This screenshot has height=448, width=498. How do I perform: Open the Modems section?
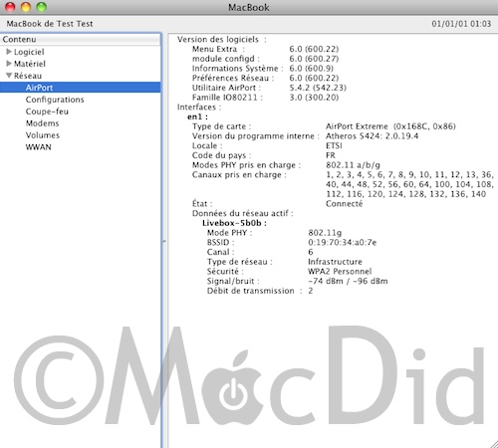click(x=42, y=123)
